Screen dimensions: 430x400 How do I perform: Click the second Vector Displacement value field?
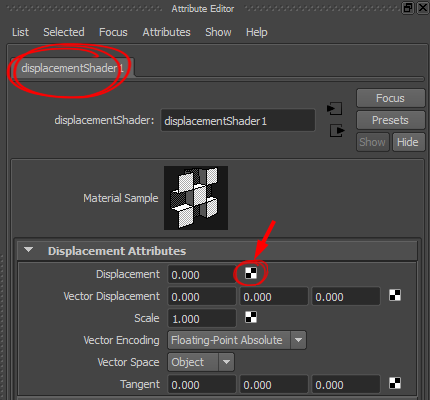[274, 296]
